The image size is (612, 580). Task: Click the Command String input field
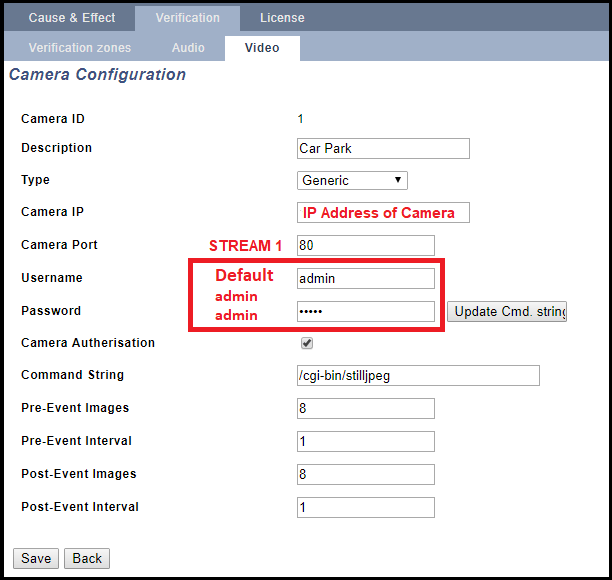(418, 375)
